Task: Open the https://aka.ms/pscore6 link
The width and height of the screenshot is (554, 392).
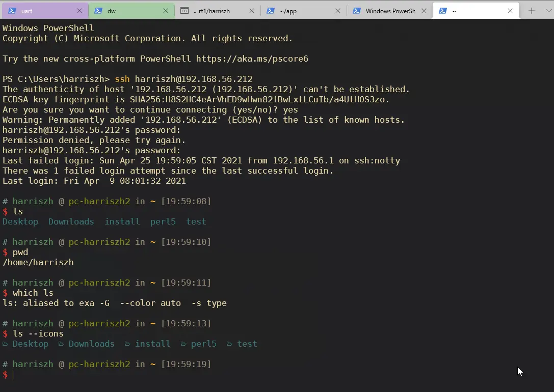Action: 252,59
